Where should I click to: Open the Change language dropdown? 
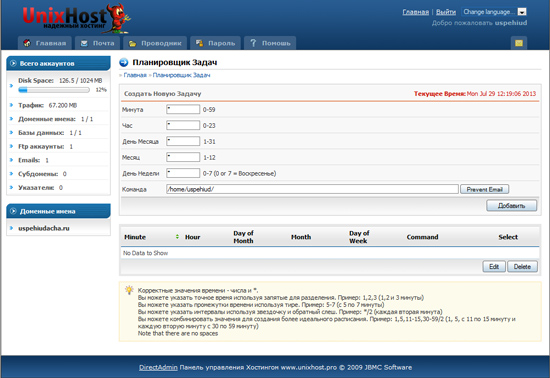click(494, 12)
